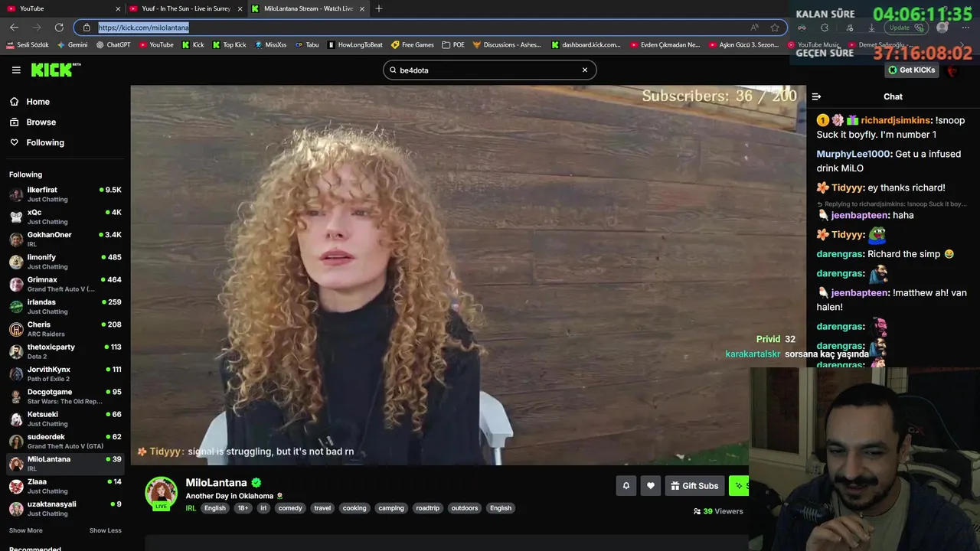Reload the page
Image resolution: width=980 pixels, height=551 pixels.
point(59,28)
